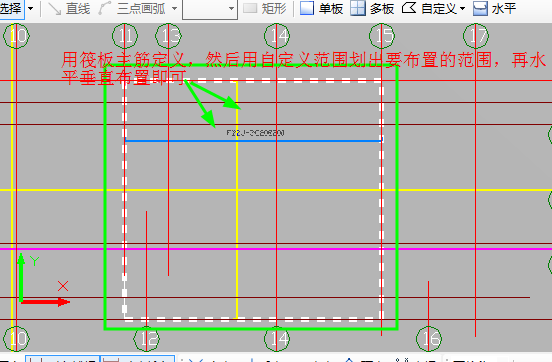Select the 多板 multi slab option
The height and width of the screenshot is (362, 552).
(x=372, y=8)
